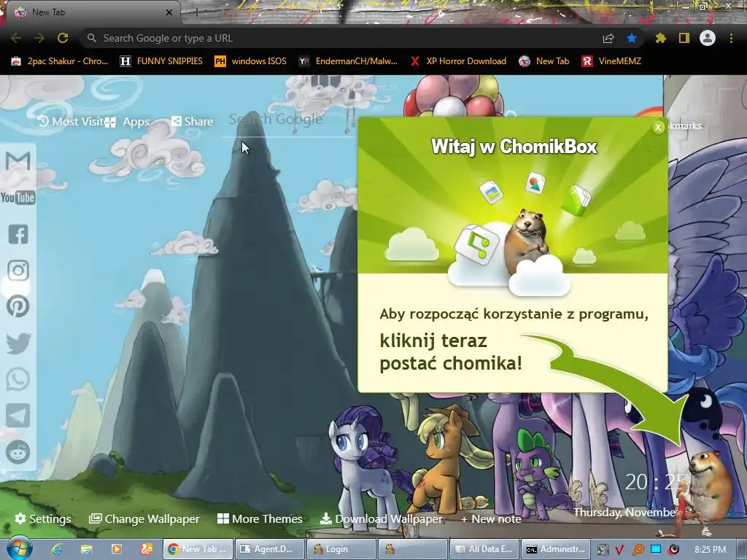
Task: Close the ChomikBox welcome popup
Action: point(658,127)
